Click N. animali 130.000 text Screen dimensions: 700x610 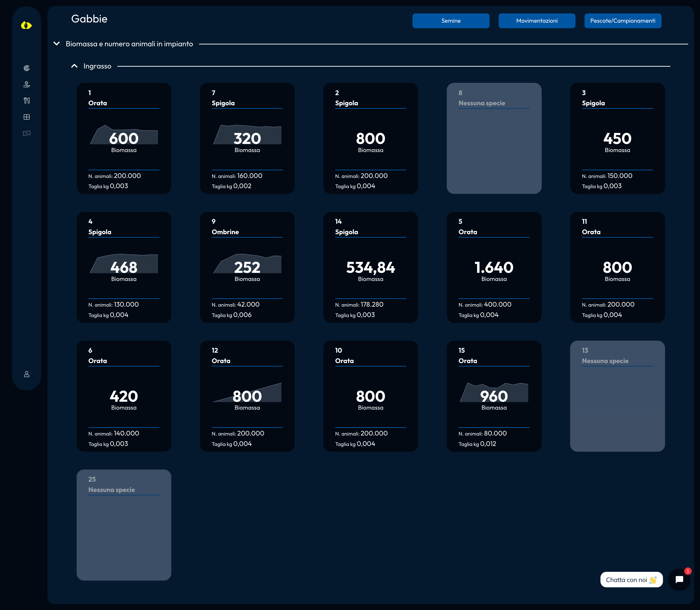[113, 305]
